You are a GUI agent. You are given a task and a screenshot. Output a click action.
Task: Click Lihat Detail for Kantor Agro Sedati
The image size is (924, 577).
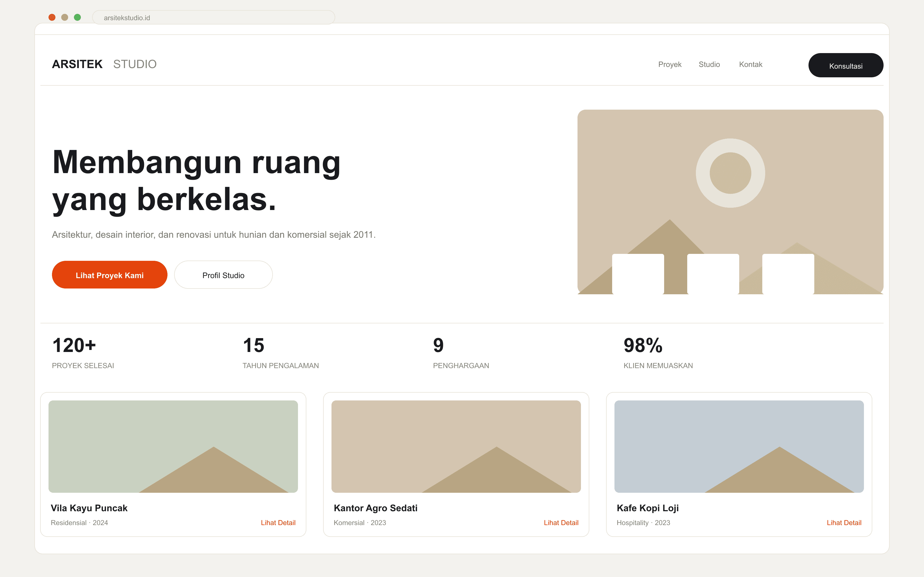(561, 523)
